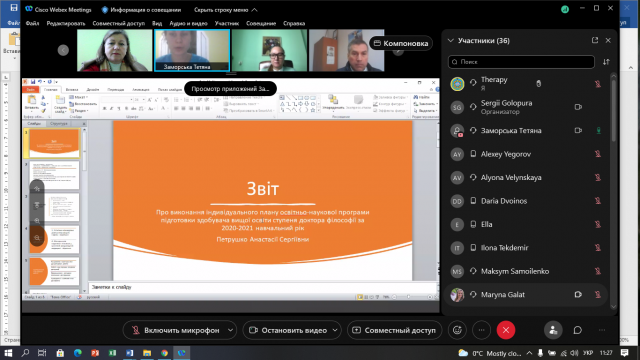Open the Совещание menu
This screenshot has width=640, height=360.
(261, 23)
